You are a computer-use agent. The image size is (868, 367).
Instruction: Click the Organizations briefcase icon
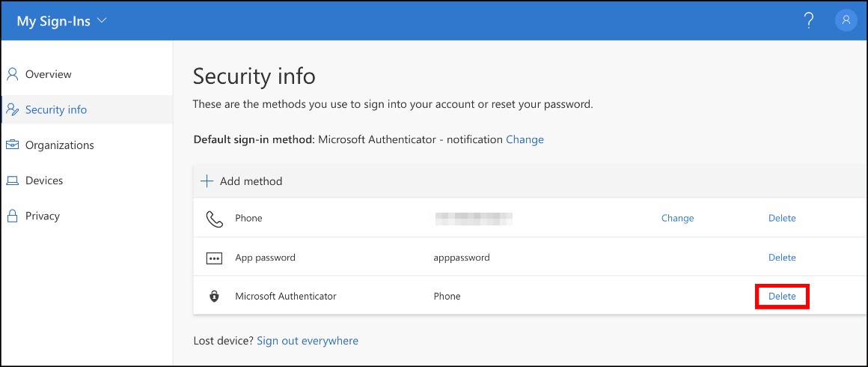coord(12,145)
